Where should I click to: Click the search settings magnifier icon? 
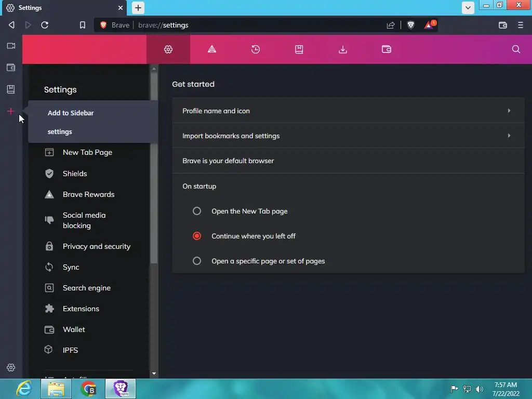516,49
